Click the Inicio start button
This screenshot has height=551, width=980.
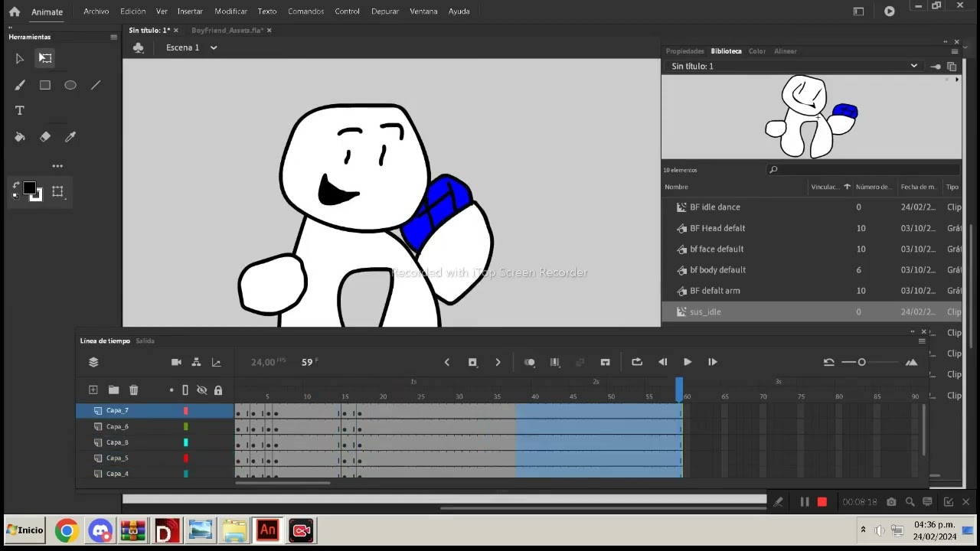pyautogui.click(x=24, y=530)
